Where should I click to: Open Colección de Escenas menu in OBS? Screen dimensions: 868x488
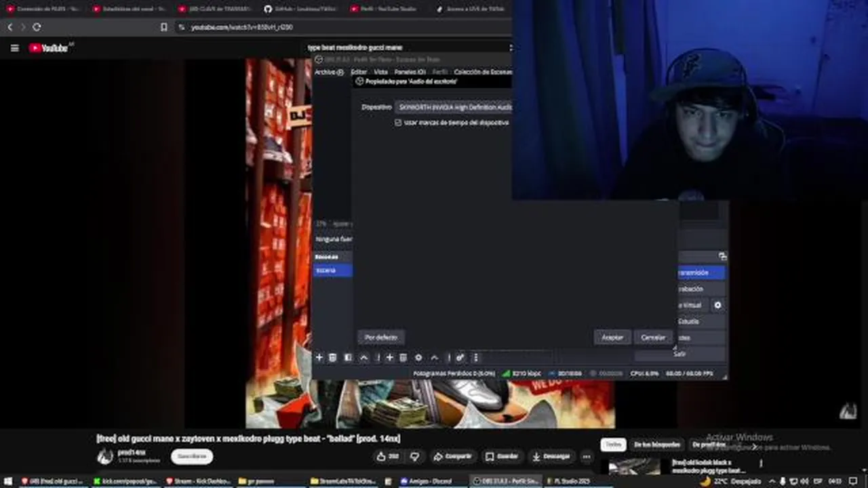[483, 72]
